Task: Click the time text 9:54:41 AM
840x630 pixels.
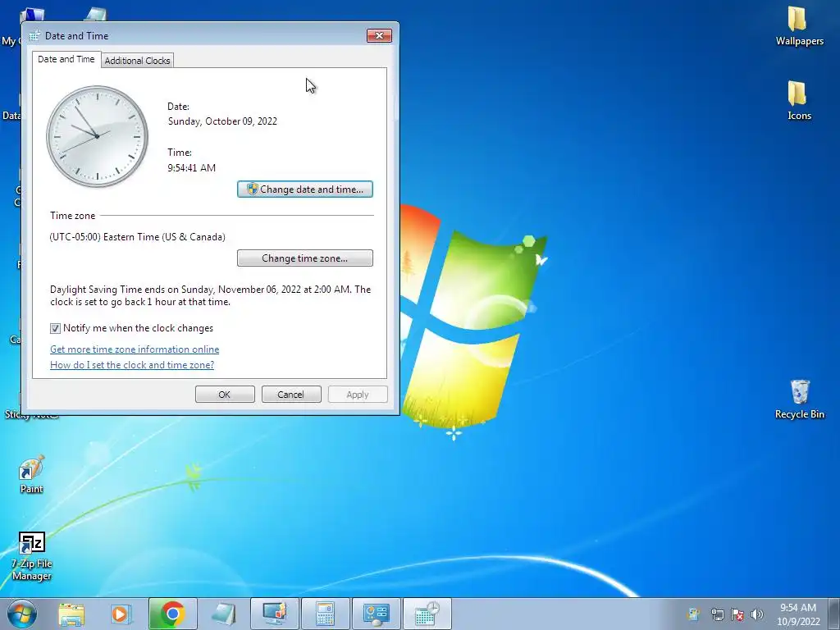Action: (x=191, y=167)
